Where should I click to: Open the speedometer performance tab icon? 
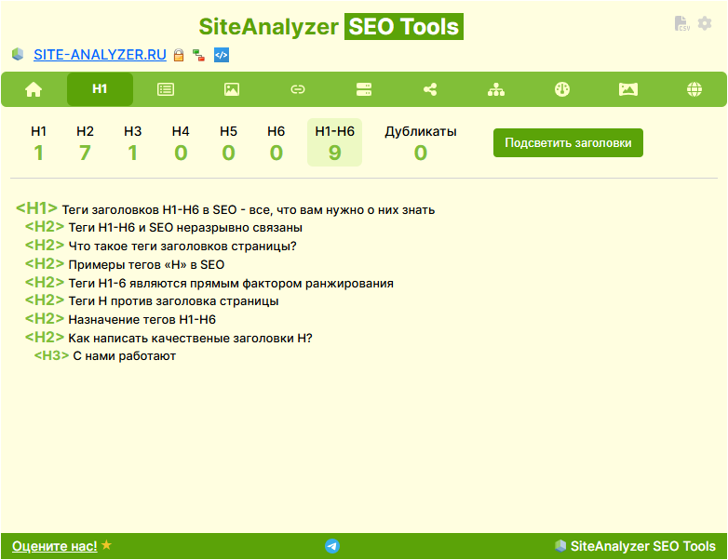pos(562,89)
